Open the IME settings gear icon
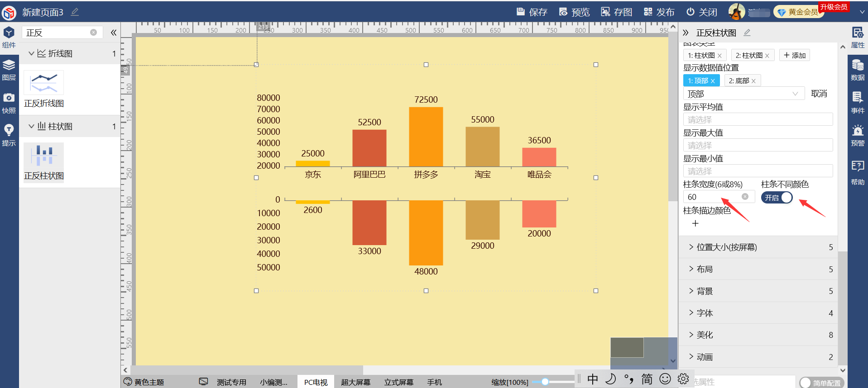Viewport: 868px width, 388px height. 683,379
